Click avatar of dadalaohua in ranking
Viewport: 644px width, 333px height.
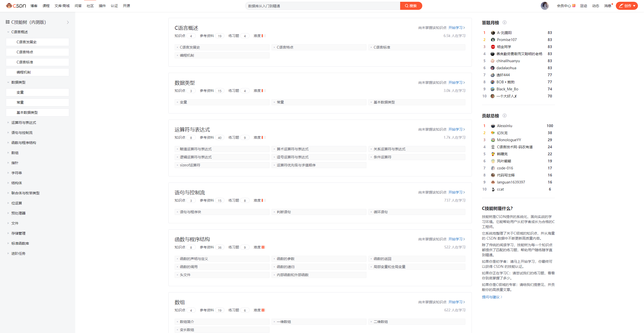pos(493,68)
